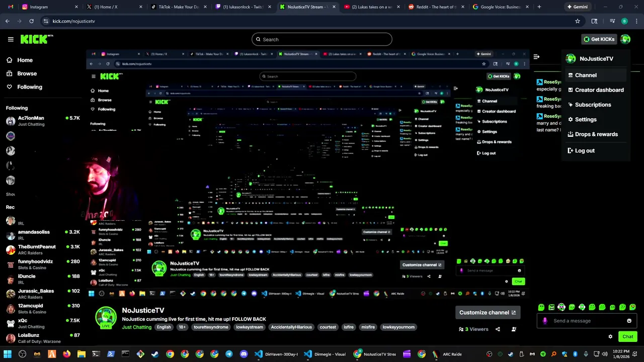The image size is (644, 362).
Task: Click the misfire tag
Action: [368, 327]
